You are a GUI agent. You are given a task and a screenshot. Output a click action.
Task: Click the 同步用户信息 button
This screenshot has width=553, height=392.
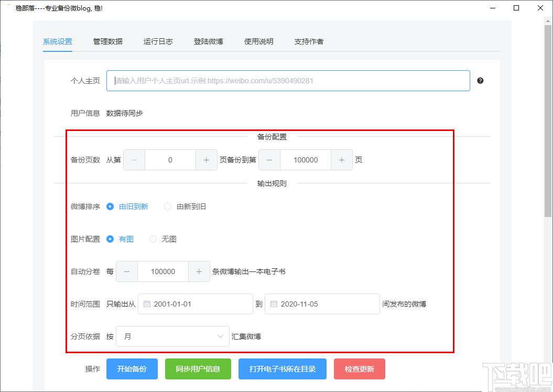tap(198, 369)
